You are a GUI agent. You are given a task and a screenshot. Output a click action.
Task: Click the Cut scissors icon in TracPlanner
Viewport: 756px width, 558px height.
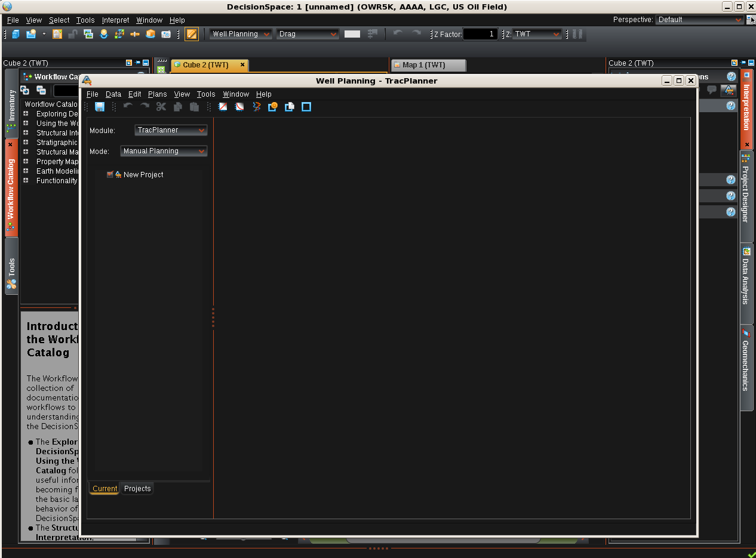(161, 107)
